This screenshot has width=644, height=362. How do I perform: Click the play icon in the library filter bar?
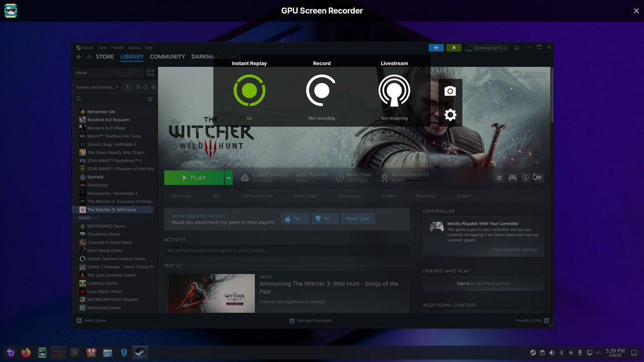click(153, 87)
